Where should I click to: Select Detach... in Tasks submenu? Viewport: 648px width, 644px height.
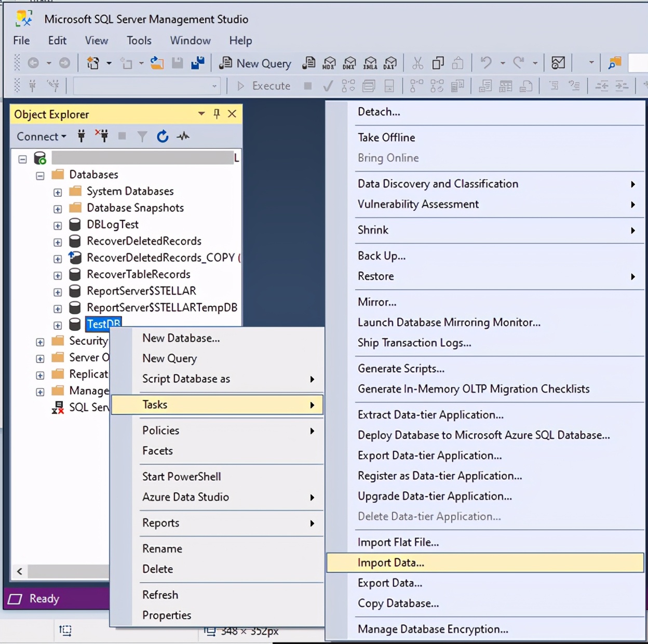coord(485,112)
